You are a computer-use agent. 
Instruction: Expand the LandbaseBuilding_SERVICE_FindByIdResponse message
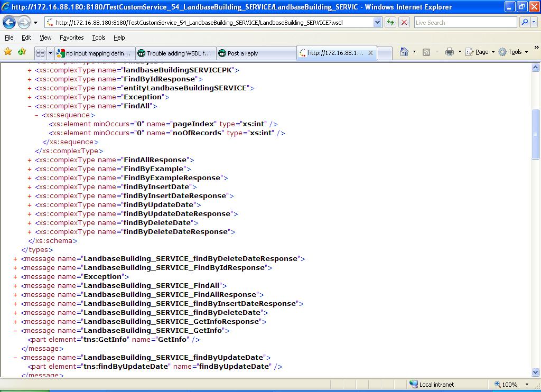coord(15,268)
